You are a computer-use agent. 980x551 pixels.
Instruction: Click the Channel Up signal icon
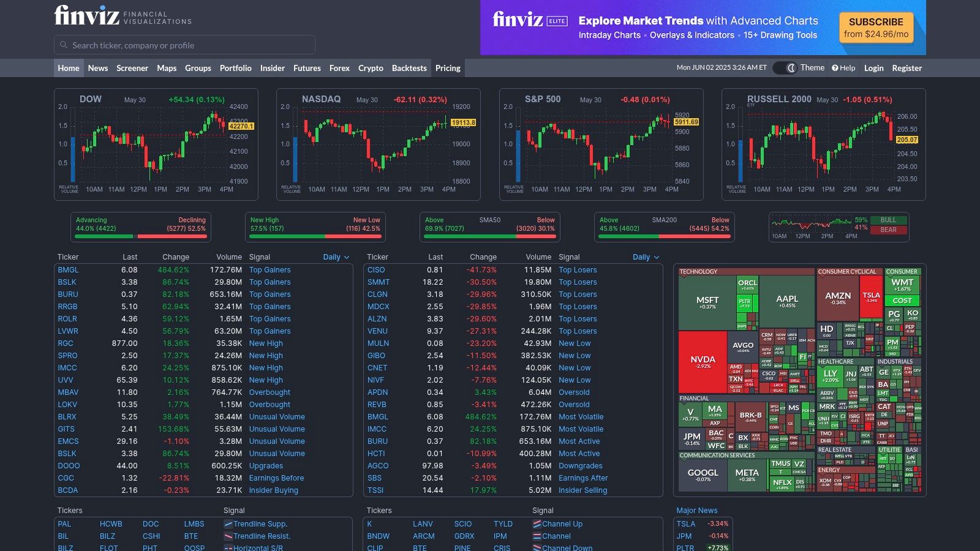[x=537, y=524]
